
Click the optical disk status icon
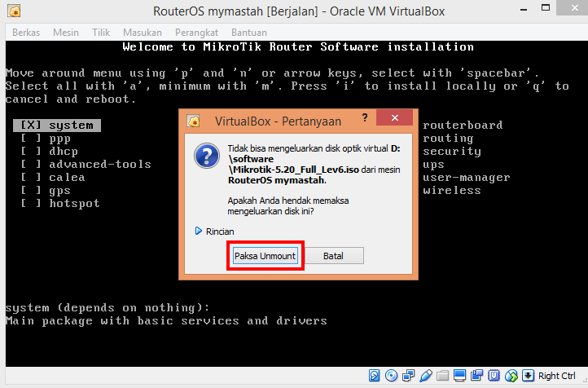[391, 375]
